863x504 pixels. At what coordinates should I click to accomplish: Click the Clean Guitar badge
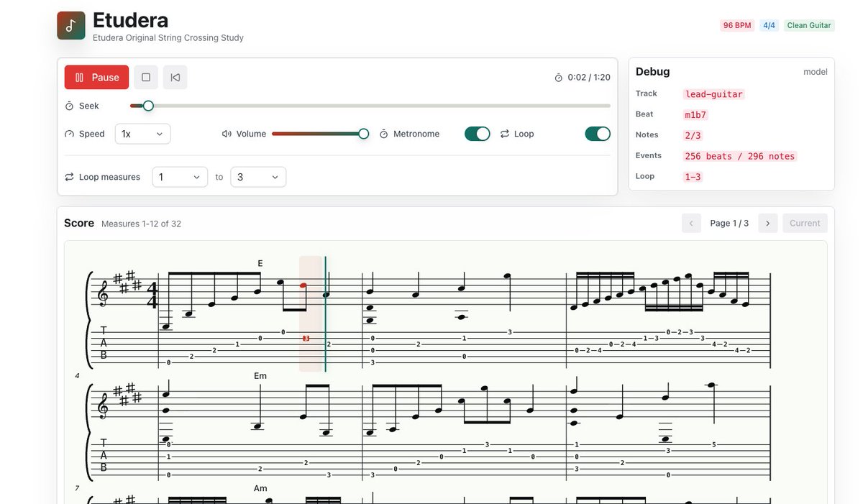tap(809, 25)
